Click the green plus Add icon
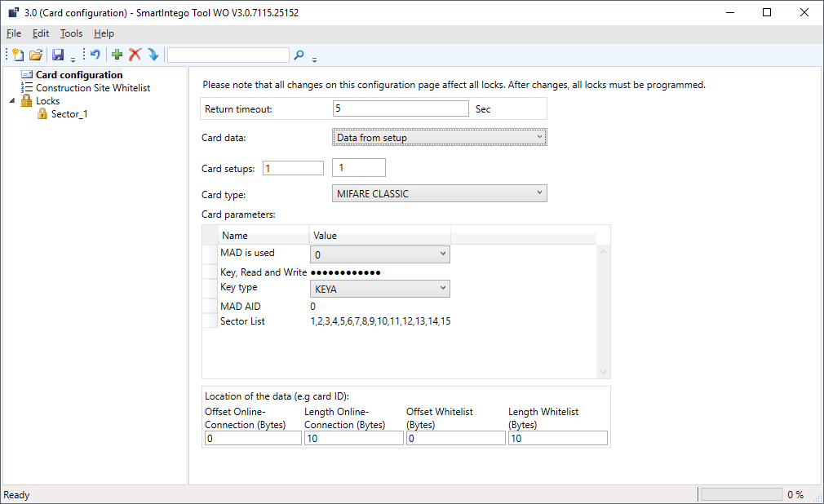824x504 pixels. [117, 55]
